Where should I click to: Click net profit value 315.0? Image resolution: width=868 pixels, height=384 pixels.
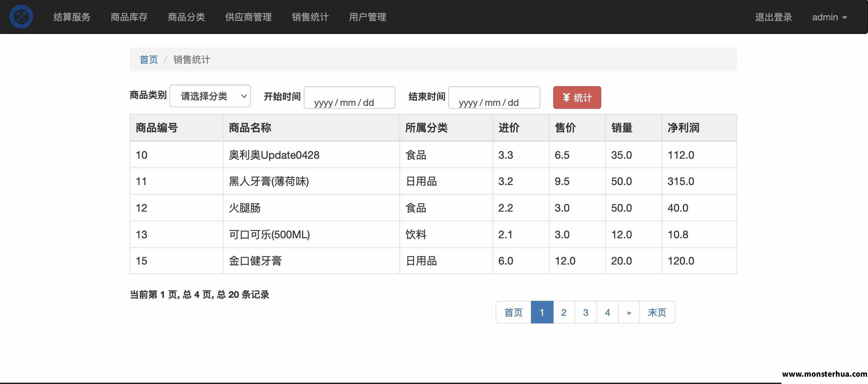(x=699, y=181)
